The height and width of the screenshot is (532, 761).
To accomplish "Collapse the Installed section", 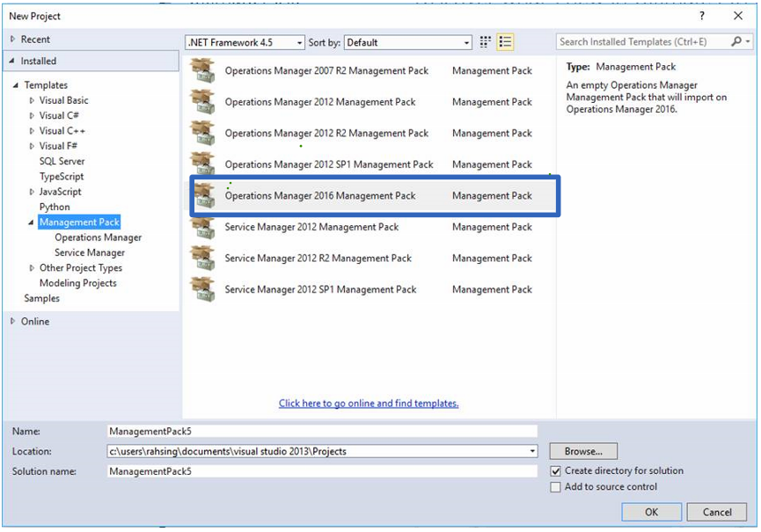I will coord(11,61).
